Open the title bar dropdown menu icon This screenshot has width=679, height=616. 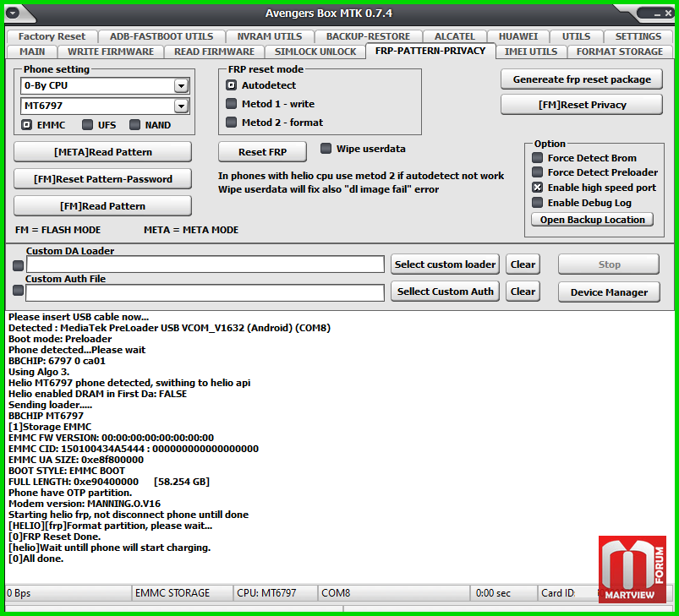point(13,13)
